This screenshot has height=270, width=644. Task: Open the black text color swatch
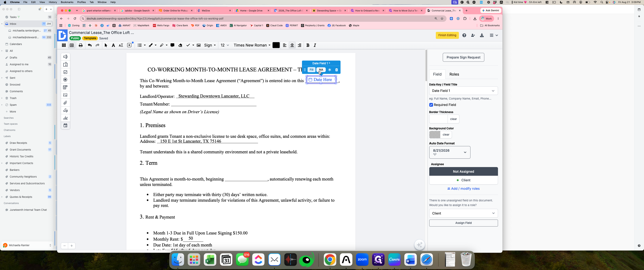[276, 45]
